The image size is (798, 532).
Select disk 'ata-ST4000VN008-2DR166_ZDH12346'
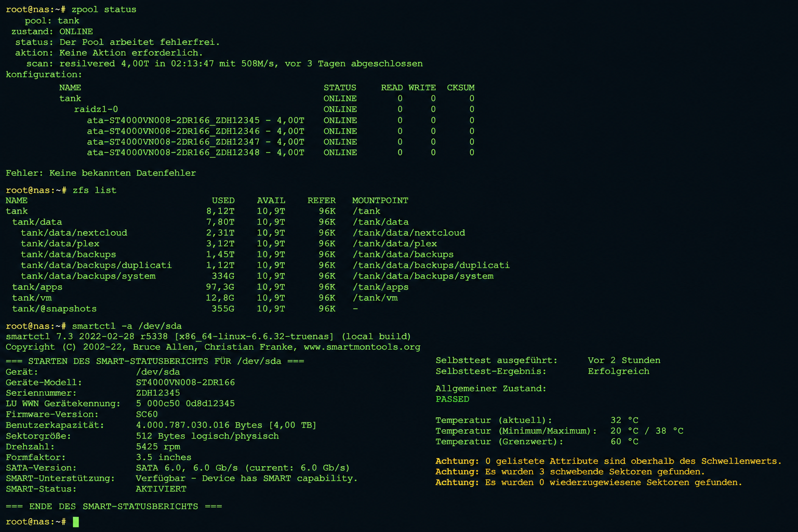pos(173,131)
